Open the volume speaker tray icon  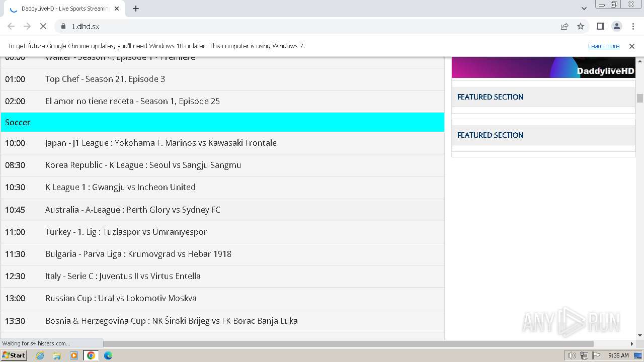[572, 355]
